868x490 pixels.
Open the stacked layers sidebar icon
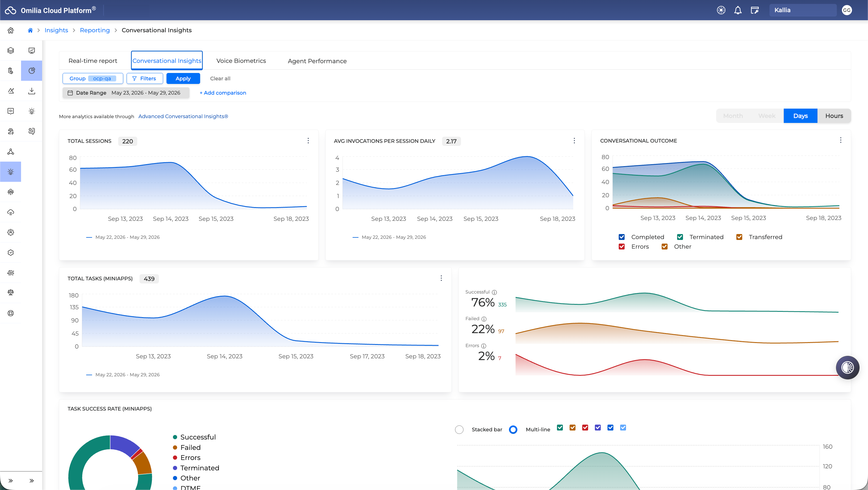point(11,51)
